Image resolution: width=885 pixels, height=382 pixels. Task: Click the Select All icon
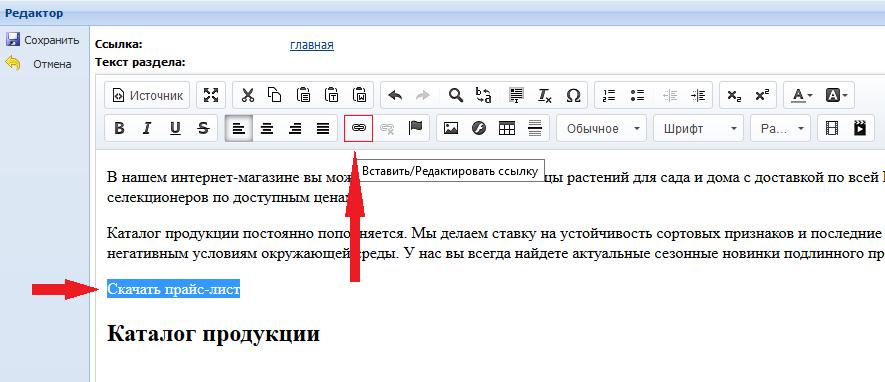pos(516,95)
